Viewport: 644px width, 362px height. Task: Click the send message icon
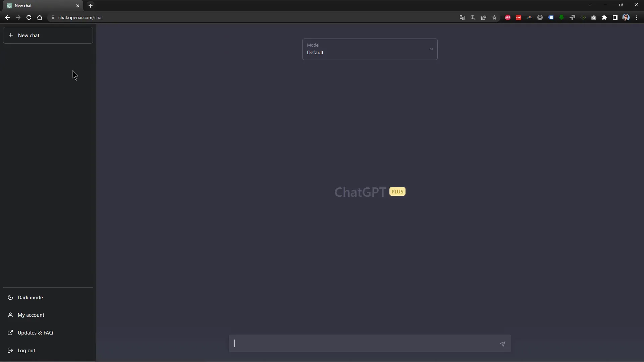(502, 344)
